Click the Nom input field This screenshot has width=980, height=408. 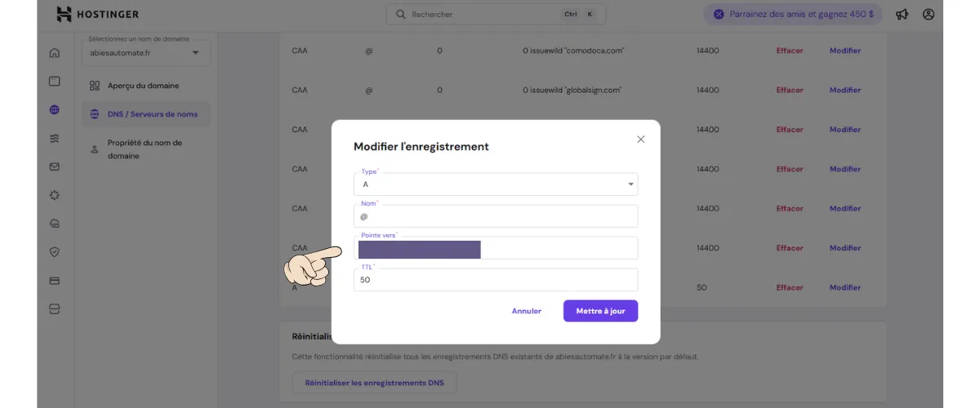point(496,216)
